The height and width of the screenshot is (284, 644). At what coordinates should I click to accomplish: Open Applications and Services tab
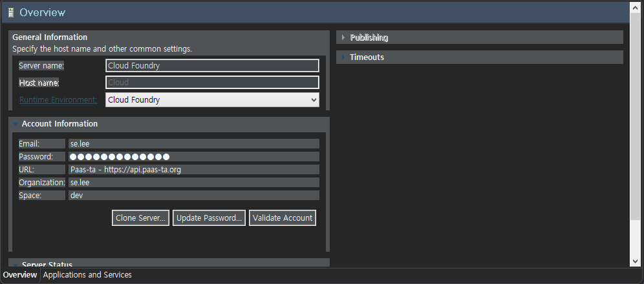[87, 275]
